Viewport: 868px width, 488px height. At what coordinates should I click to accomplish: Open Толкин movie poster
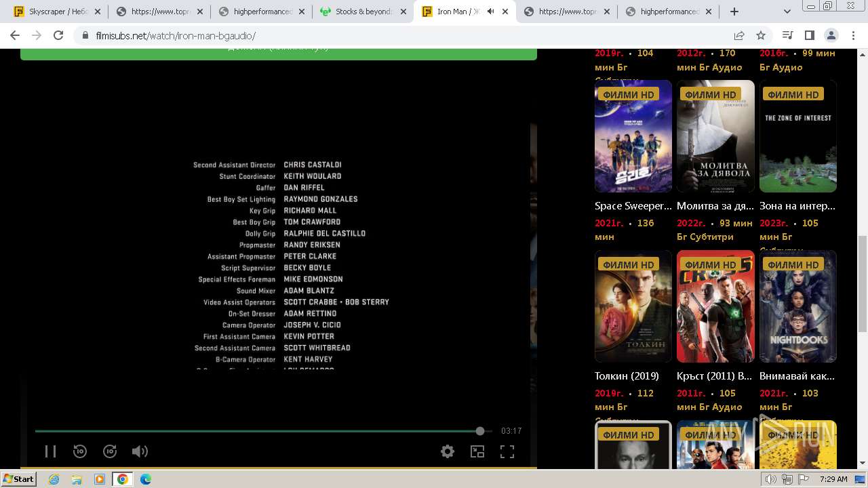pos(633,306)
